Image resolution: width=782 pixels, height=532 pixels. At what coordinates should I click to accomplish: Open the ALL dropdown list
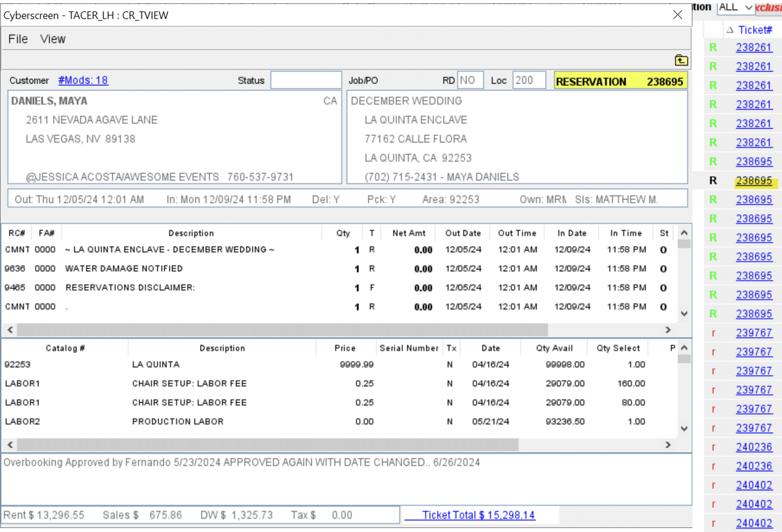point(748,7)
